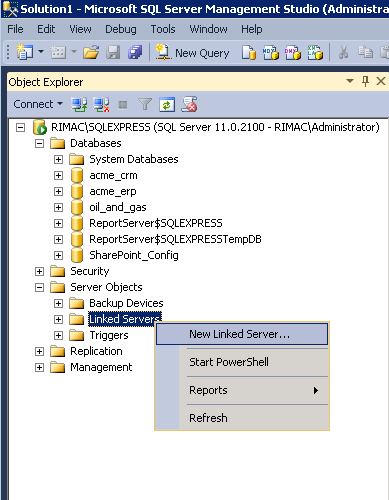Click the Open File folder icon
389x500 pixels.
pyautogui.click(x=91, y=52)
